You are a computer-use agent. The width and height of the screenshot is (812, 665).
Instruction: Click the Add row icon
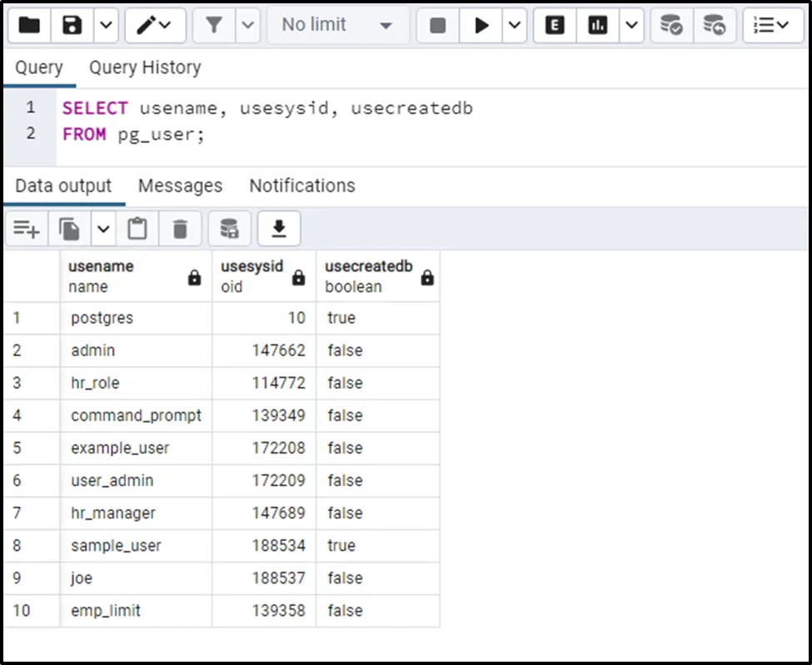(x=27, y=228)
